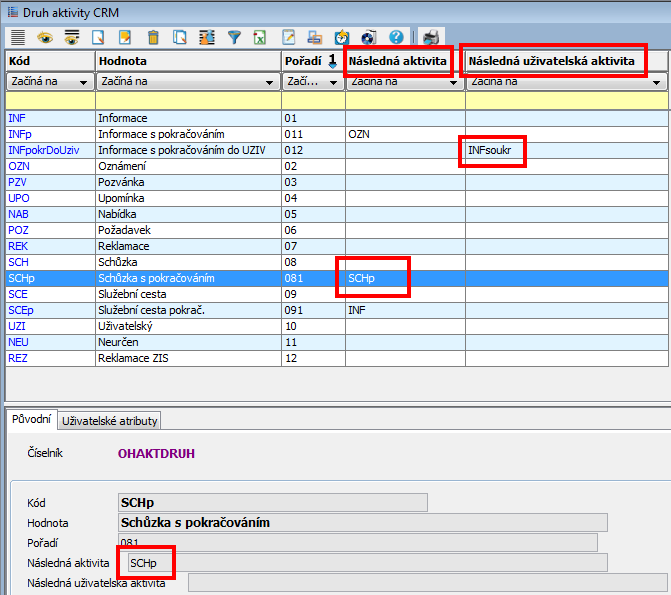Open the Kód column filter dropdown
This screenshot has height=595, width=671.
tap(86, 82)
